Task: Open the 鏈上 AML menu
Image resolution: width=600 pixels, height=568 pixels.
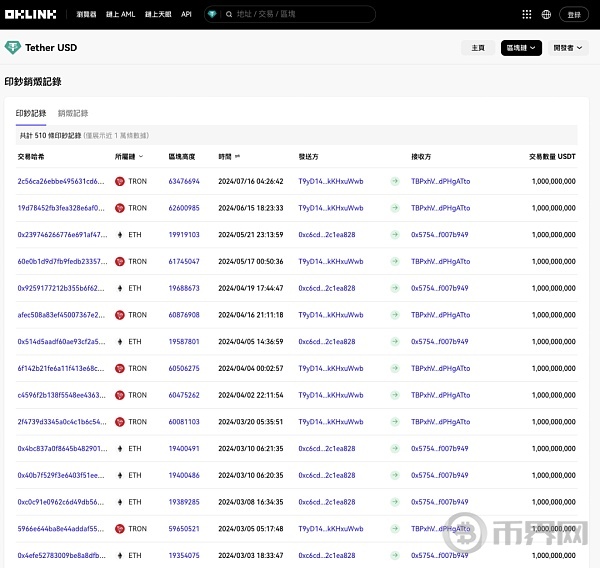Action: [121, 15]
